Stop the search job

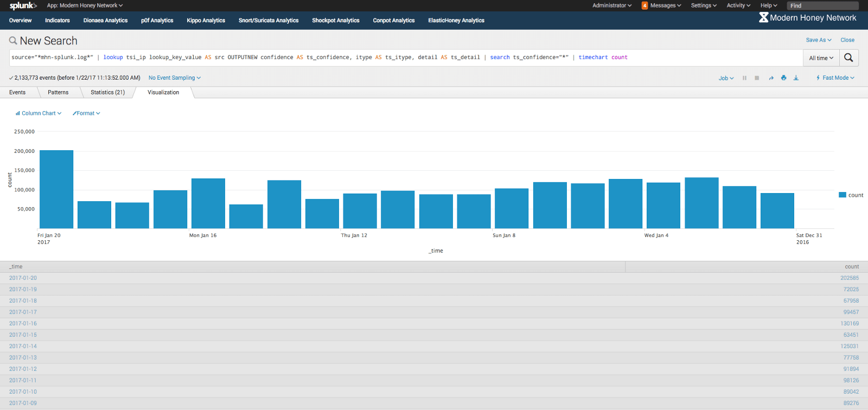click(757, 78)
